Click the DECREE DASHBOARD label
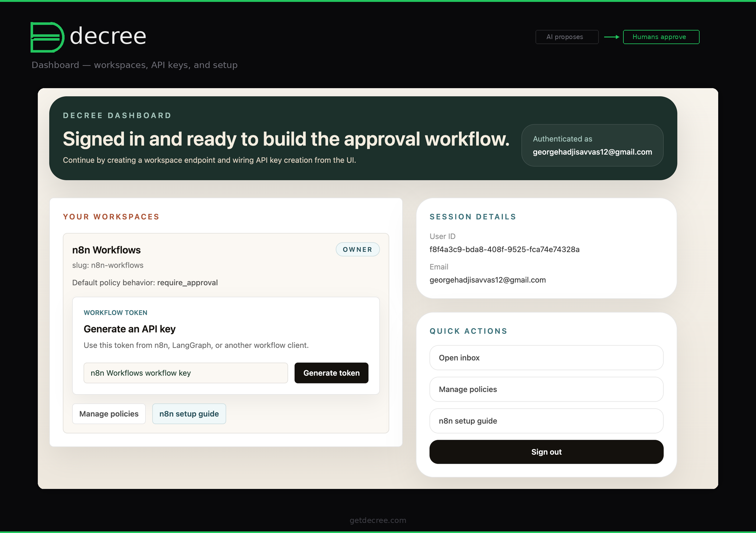Image resolution: width=756 pixels, height=533 pixels. click(117, 116)
